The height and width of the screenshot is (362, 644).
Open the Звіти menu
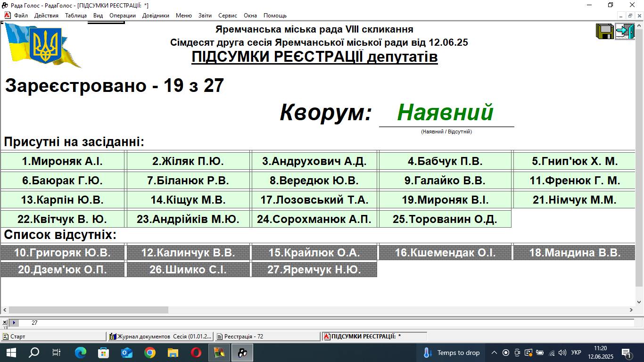pyautogui.click(x=205, y=16)
